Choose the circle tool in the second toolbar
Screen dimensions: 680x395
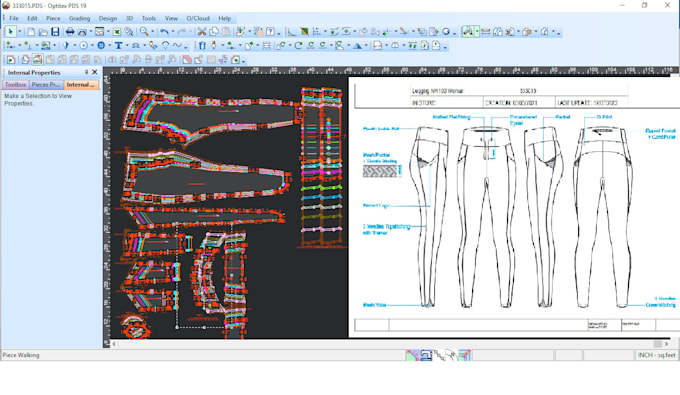[x=83, y=46]
